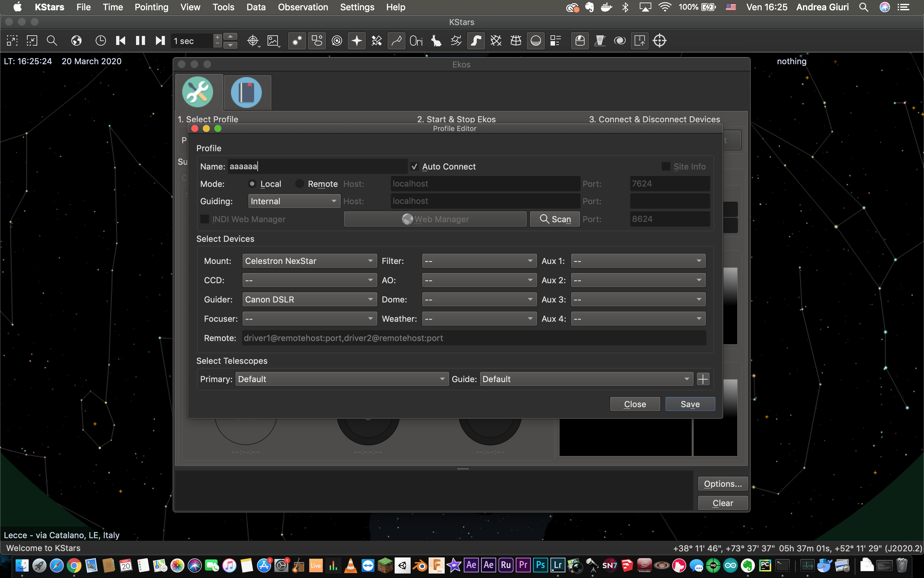
Task: Step backward one time step
Action: pyautogui.click(x=121, y=40)
